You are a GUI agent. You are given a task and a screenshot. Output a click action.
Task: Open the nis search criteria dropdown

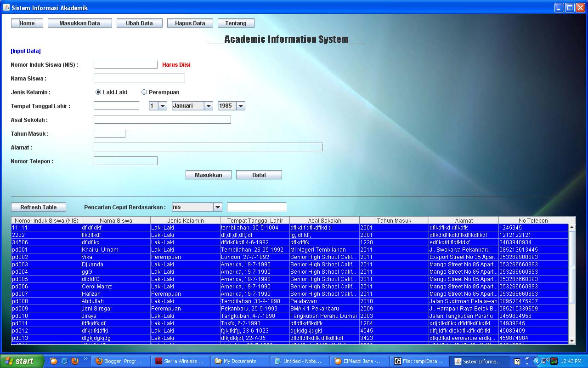(x=218, y=207)
